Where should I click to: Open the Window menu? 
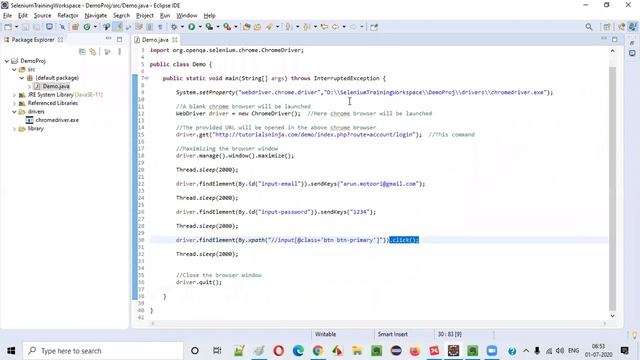[x=187, y=16]
